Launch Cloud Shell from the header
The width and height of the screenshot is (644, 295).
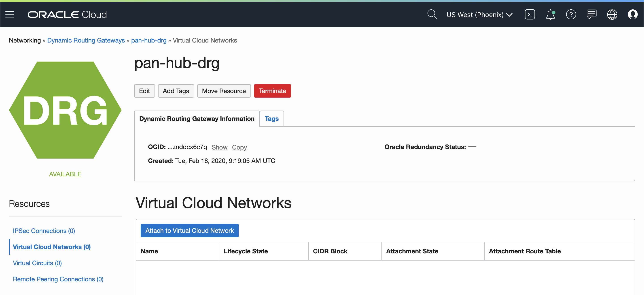coord(530,15)
